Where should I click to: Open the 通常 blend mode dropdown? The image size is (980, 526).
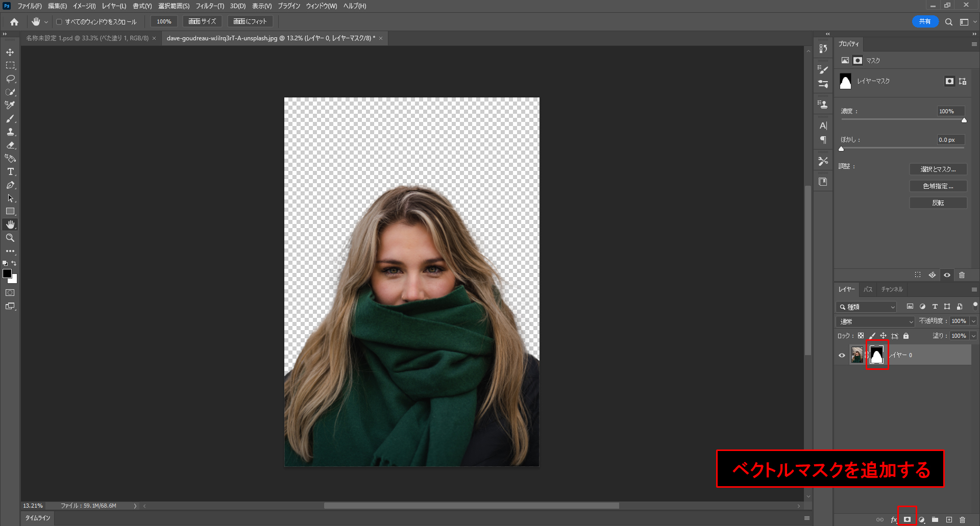[875, 321]
